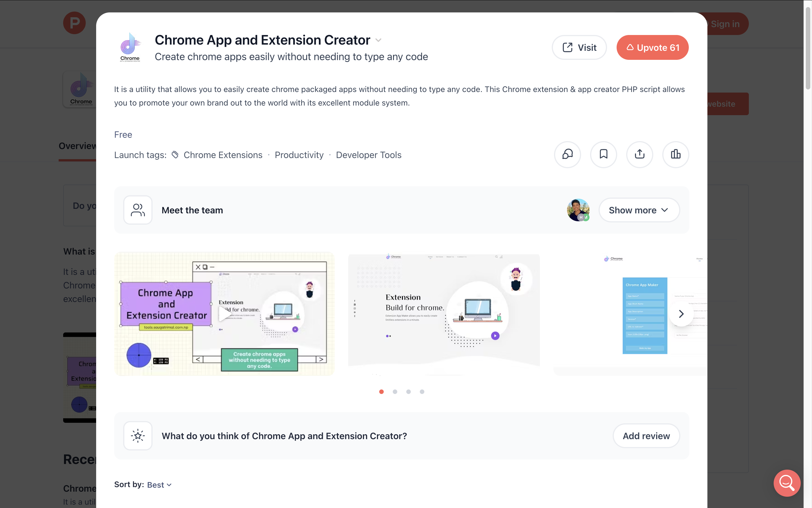Share the launch using the share icon
The height and width of the screenshot is (508, 812).
pos(639,154)
